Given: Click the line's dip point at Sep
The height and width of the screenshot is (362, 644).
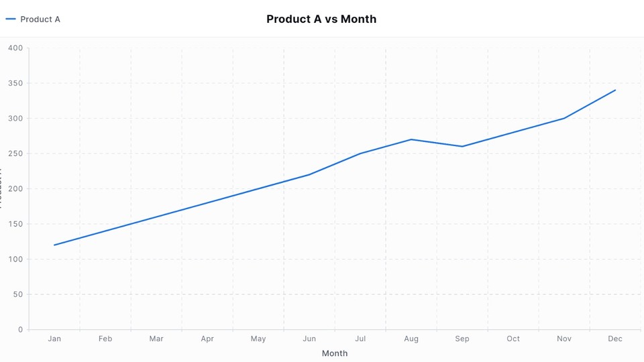Looking at the screenshot, I should click(x=462, y=146).
